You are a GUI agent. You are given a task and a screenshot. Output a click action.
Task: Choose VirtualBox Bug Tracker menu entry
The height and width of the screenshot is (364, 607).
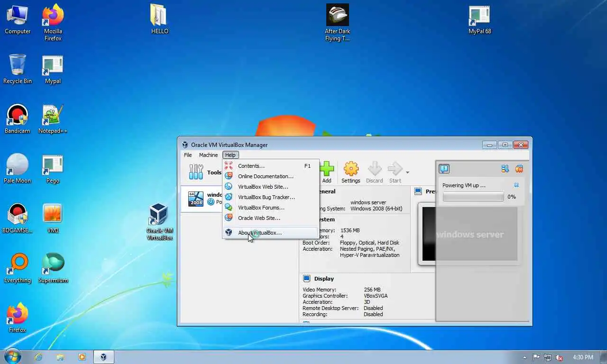point(270,197)
